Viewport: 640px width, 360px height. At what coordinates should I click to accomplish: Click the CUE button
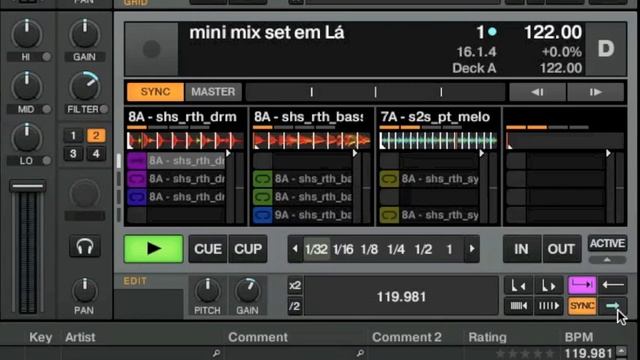(x=208, y=249)
